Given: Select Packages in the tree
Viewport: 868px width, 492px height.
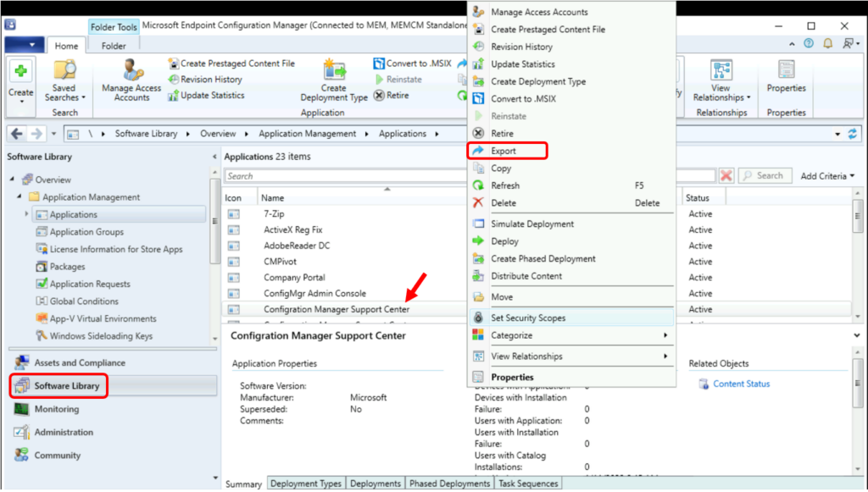Looking at the screenshot, I should coord(67,267).
